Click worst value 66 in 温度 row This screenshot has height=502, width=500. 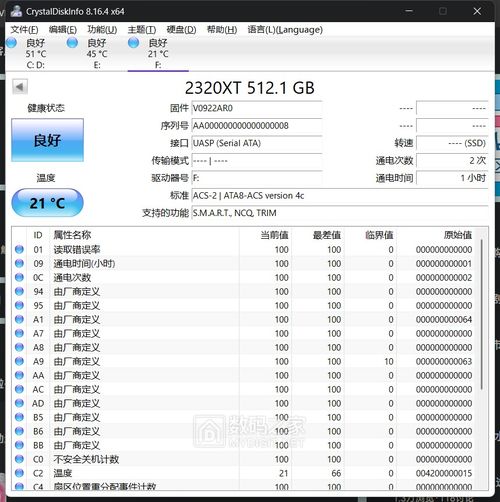(x=336, y=473)
